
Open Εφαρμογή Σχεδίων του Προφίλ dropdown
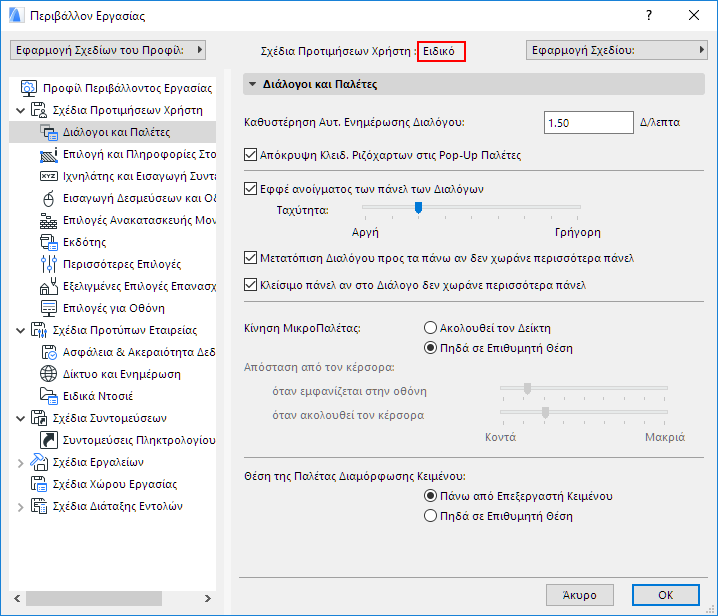tap(108, 50)
